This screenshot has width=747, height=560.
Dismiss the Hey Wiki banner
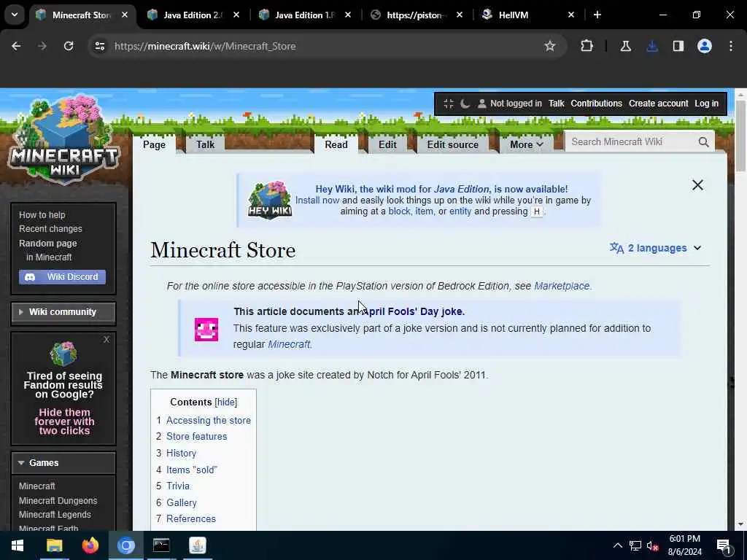pyautogui.click(x=697, y=184)
